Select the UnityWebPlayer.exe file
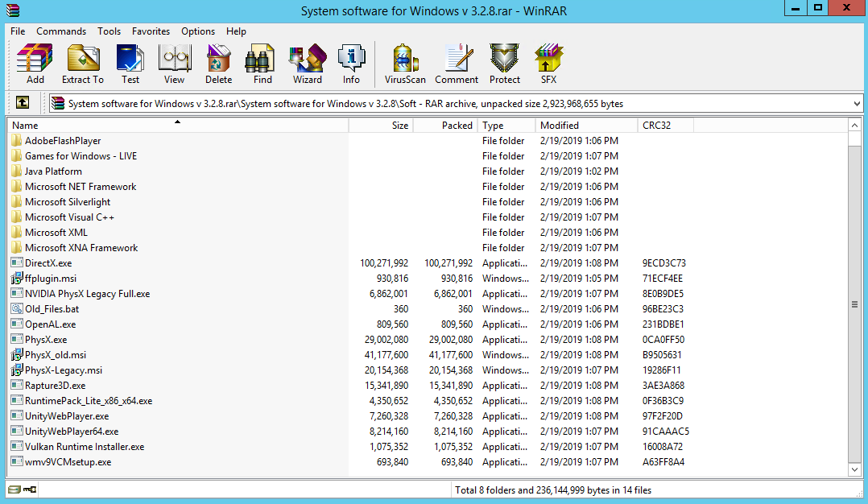Screen dimensions: 868x504 (x=67, y=416)
